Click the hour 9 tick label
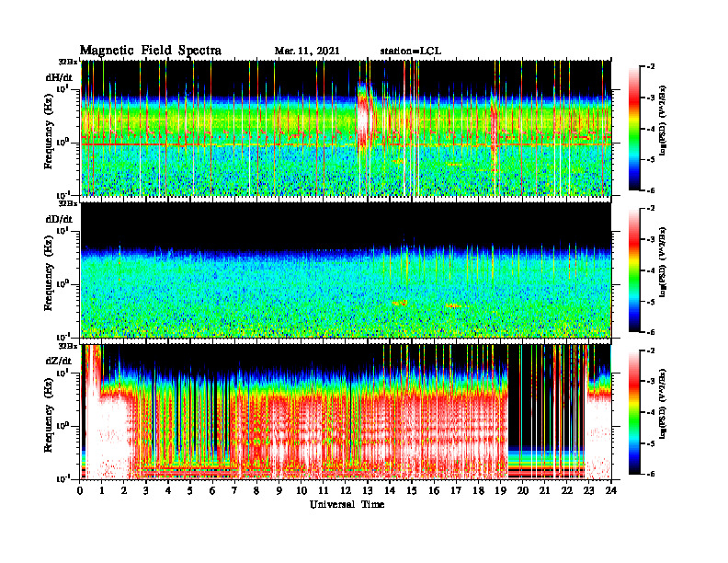 279,490
